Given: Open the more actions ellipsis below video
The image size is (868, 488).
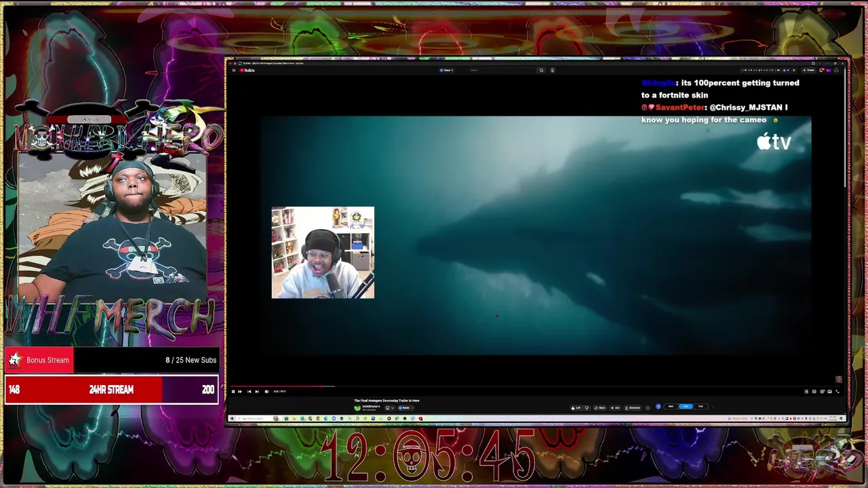Looking at the screenshot, I should pyautogui.click(x=648, y=408).
